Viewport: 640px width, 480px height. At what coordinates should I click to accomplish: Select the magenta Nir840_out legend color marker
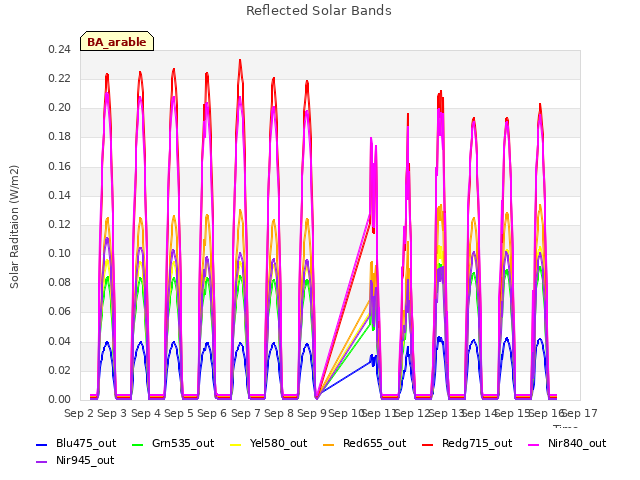coord(533,444)
